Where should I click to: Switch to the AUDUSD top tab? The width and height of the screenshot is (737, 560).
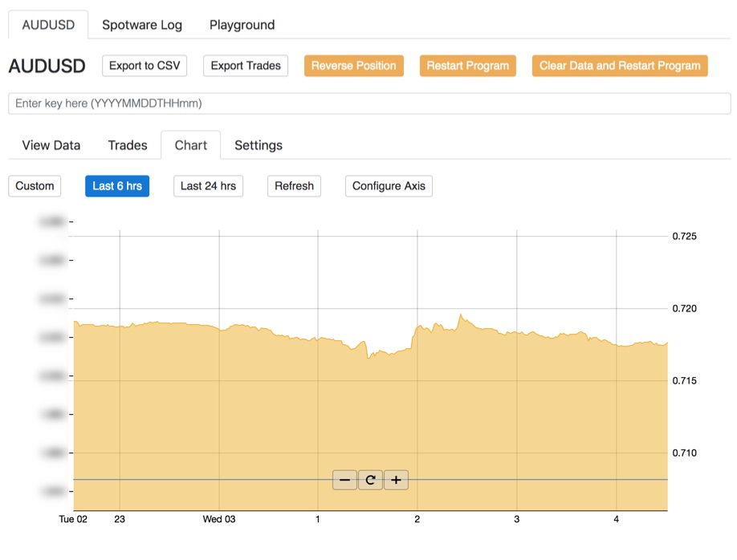48,25
